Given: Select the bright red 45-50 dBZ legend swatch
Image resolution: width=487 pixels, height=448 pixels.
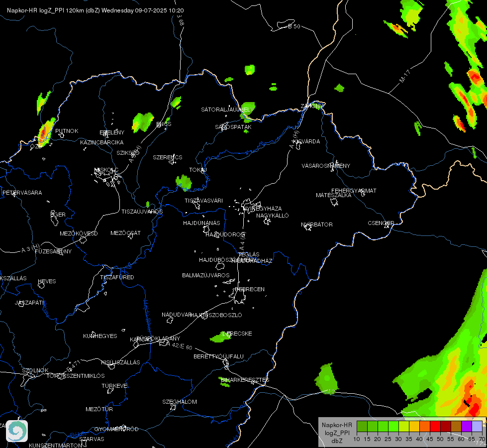Looking at the screenshot, I should tap(435, 426).
